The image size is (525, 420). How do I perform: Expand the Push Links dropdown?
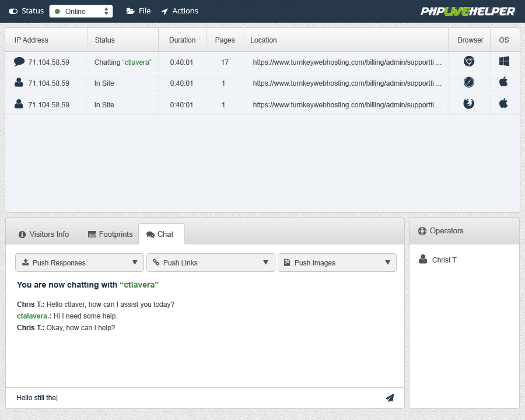(211, 262)
